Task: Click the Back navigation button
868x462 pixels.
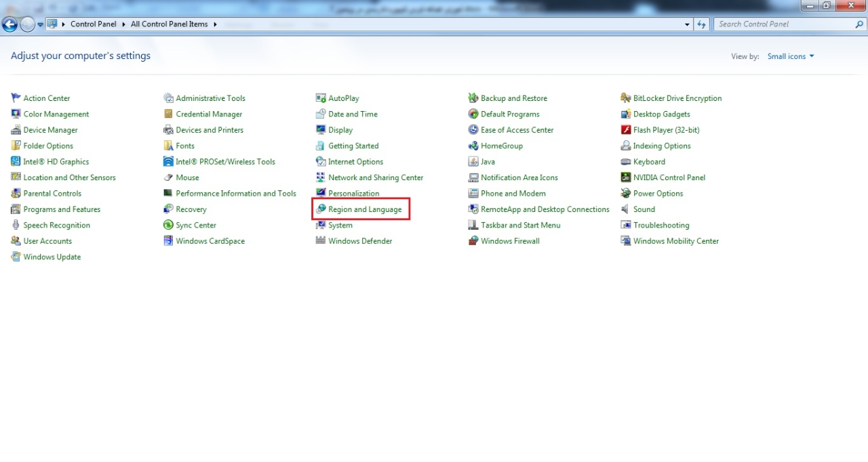Action: (x=9, y=25)
